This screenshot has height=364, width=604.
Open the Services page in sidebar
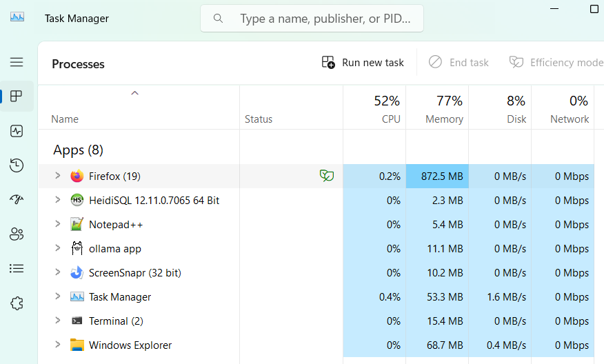(17, 303)
